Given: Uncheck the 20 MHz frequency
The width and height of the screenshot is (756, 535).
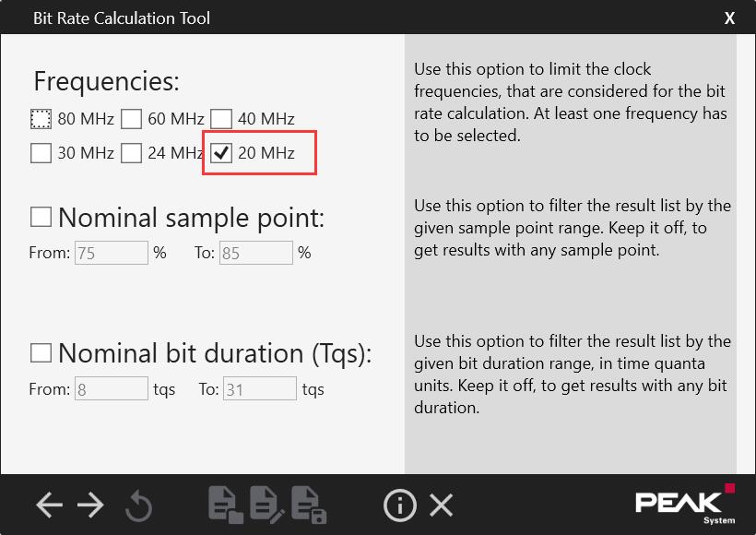Looking at the screenshot, I should click(x=221, y=153).
